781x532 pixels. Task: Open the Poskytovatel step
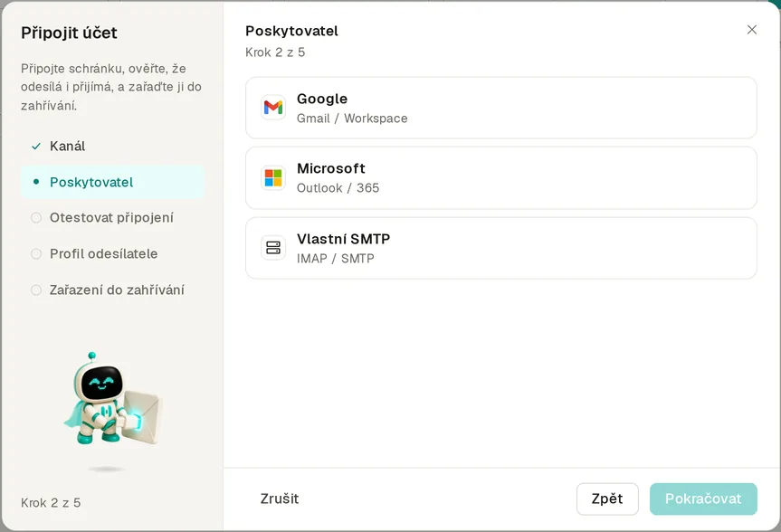(112, 183)
